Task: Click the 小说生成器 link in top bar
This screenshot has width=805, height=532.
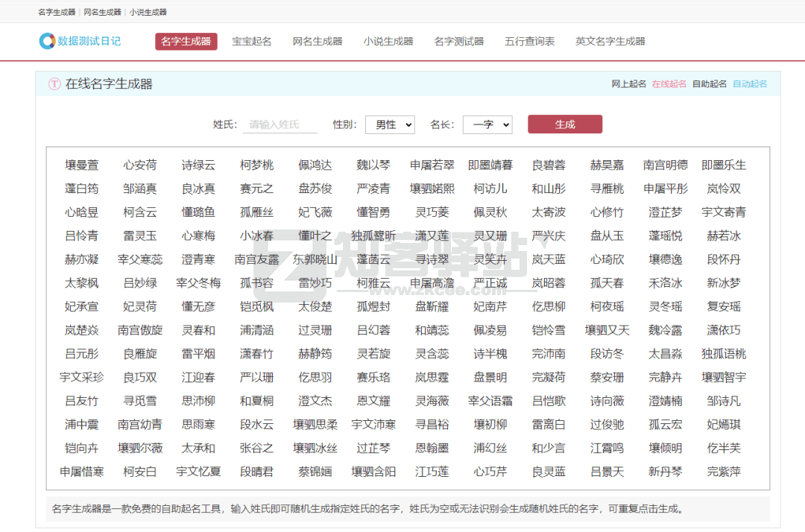Action: point(148,12)
